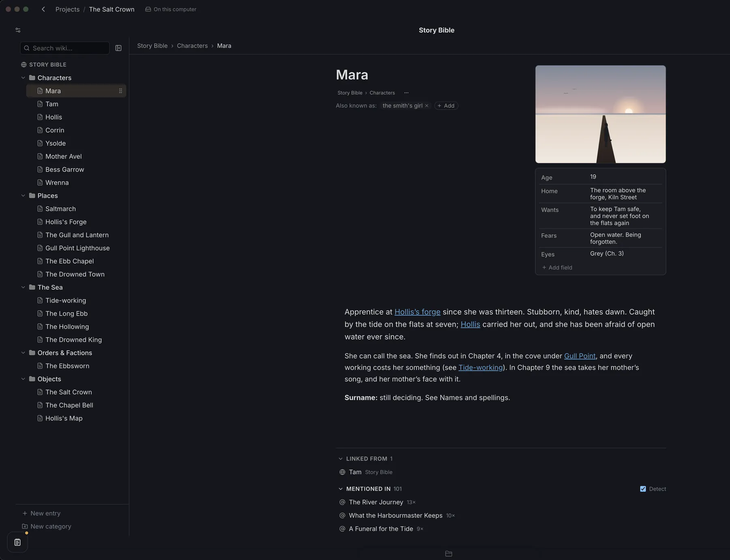Open the clipboard notes icon at bottom left
The height and width of the screenshot is (560, 730).
point(17,542)
